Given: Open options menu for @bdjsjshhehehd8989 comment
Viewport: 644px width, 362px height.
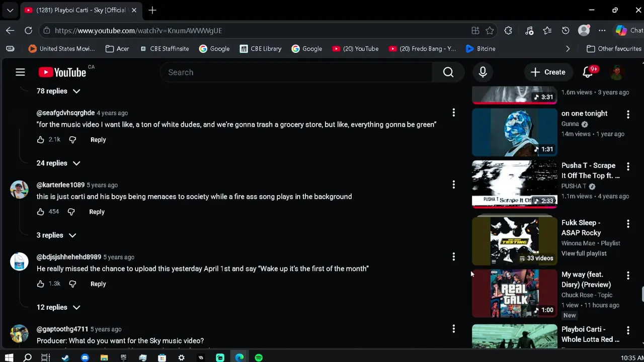Looking at the screenshot, I should (x=453, y=257).
